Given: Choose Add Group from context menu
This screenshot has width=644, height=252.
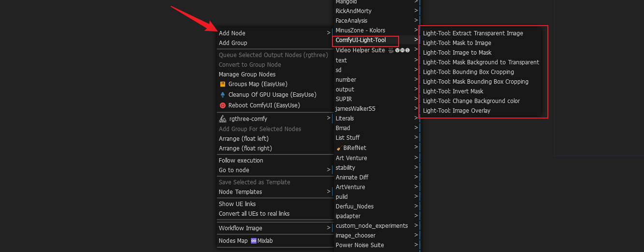Looking at the screenshot, I should point(275,43).
